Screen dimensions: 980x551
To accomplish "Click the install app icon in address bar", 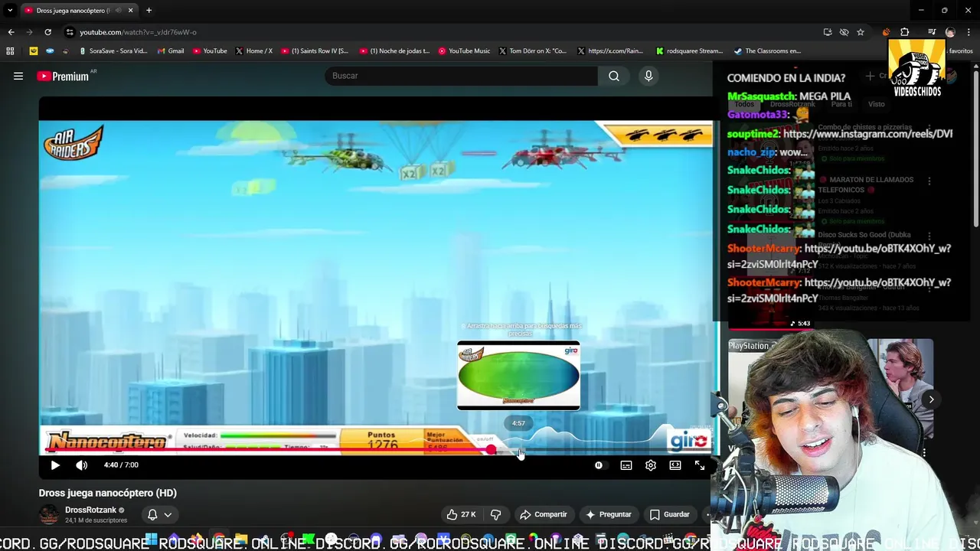I will coord(828,32).
